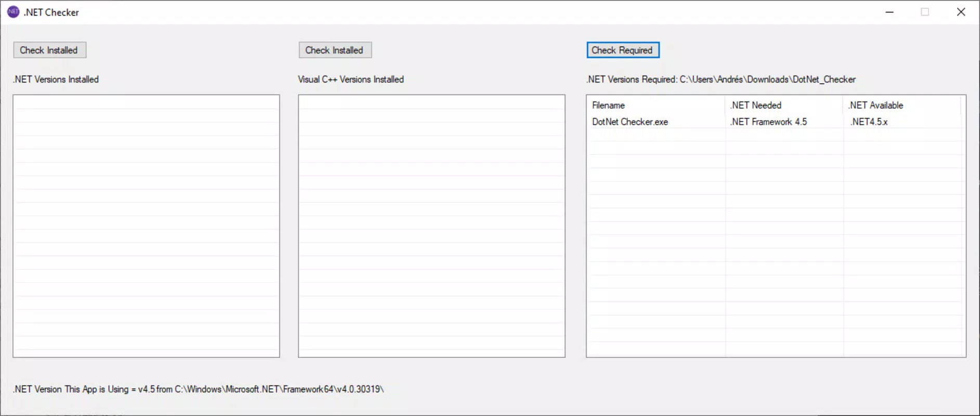Click Check Installed above Visual C++ list
Screen dimensions: 980x416
point(335,50)
